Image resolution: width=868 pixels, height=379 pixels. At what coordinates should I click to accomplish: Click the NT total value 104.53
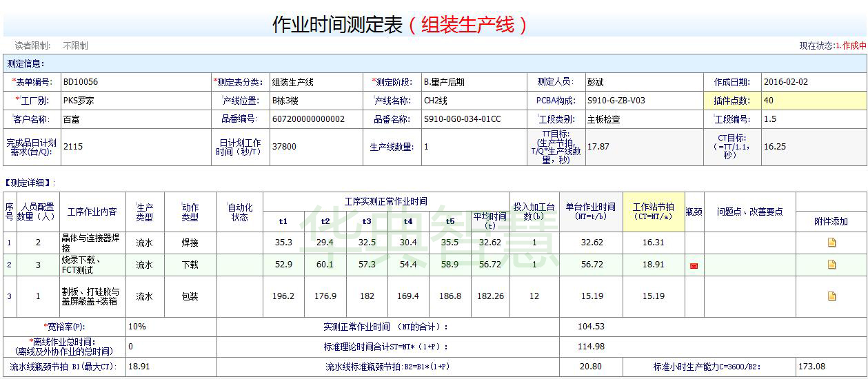(x=592, y=327)
